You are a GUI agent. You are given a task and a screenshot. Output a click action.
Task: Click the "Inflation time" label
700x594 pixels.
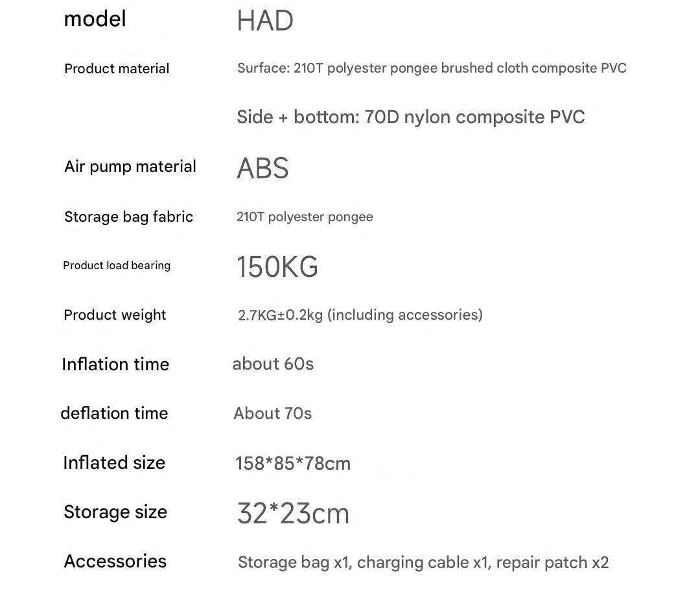[x=115, y=364]
